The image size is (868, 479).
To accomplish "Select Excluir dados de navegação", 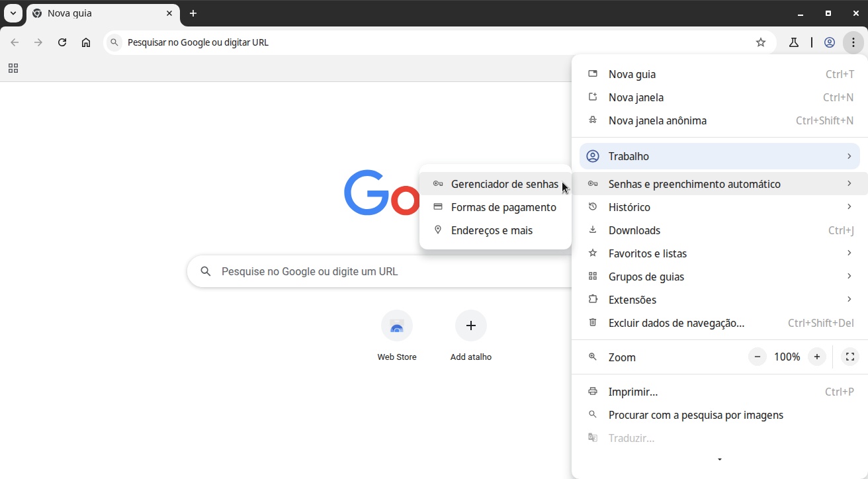I will tap(720, 323).
